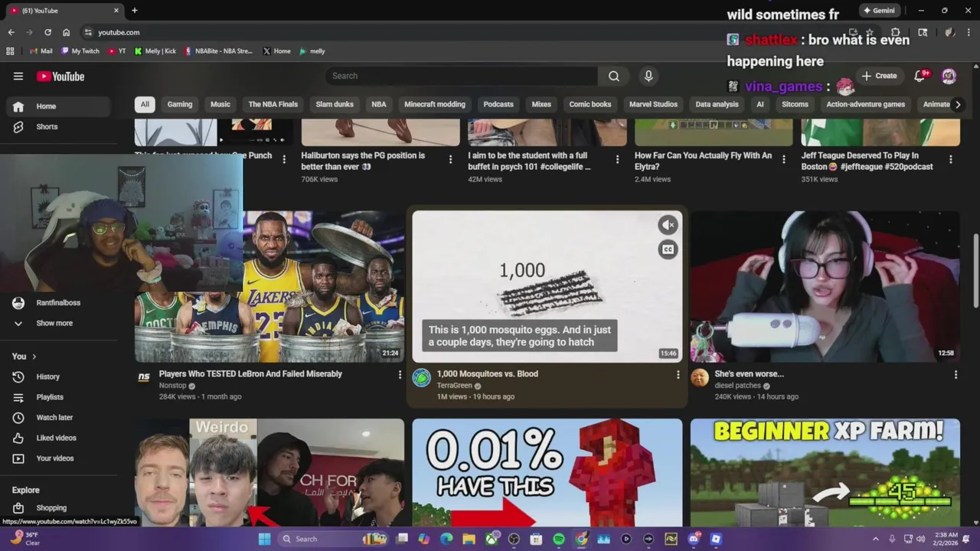The width and height of the screenshot is (980, 551).
Task: Open the YouTube hamburger guide menu
Action: click(18, 76)
